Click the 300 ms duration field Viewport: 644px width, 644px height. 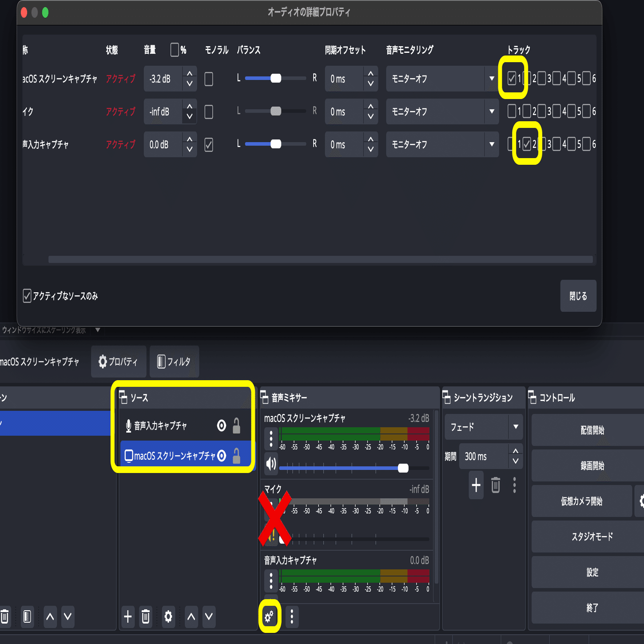[x=484, y=457]
